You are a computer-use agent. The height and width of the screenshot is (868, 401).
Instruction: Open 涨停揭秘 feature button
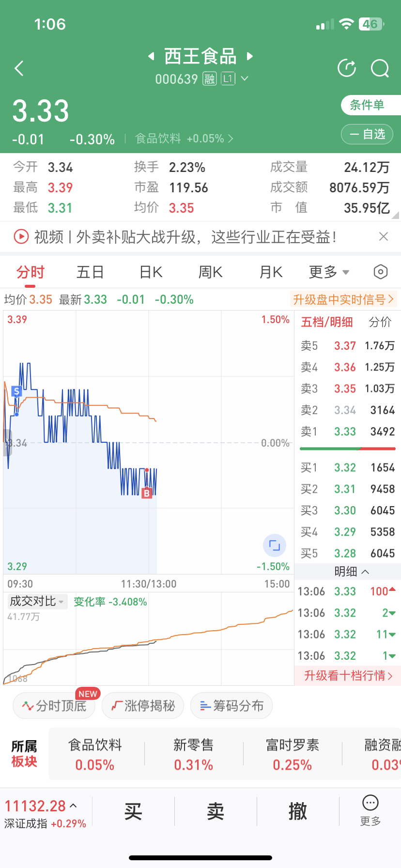coord(143,706)
